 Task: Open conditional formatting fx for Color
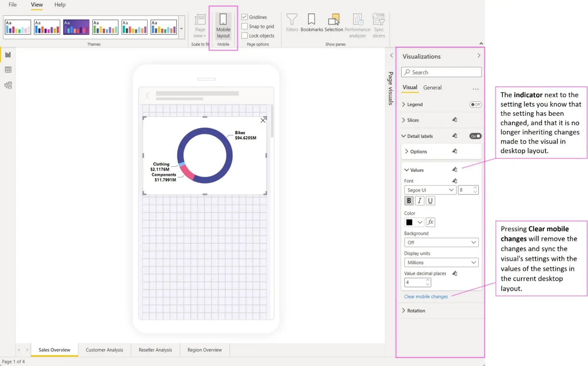(x=430, y=222)
